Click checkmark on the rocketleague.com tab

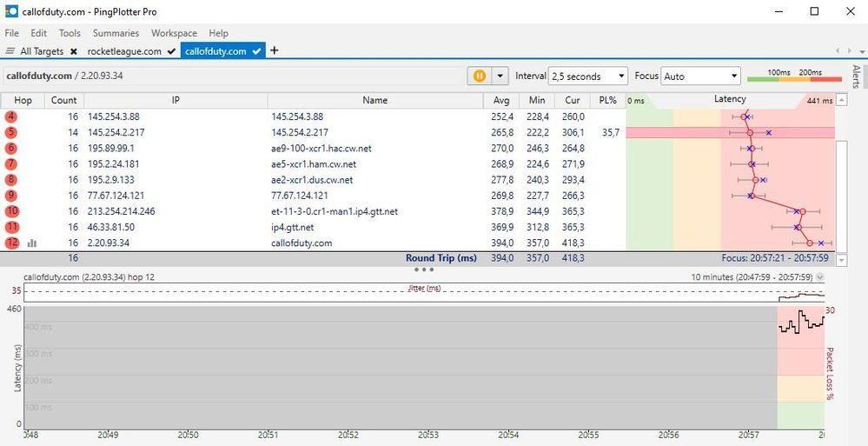tap(171, 51)
